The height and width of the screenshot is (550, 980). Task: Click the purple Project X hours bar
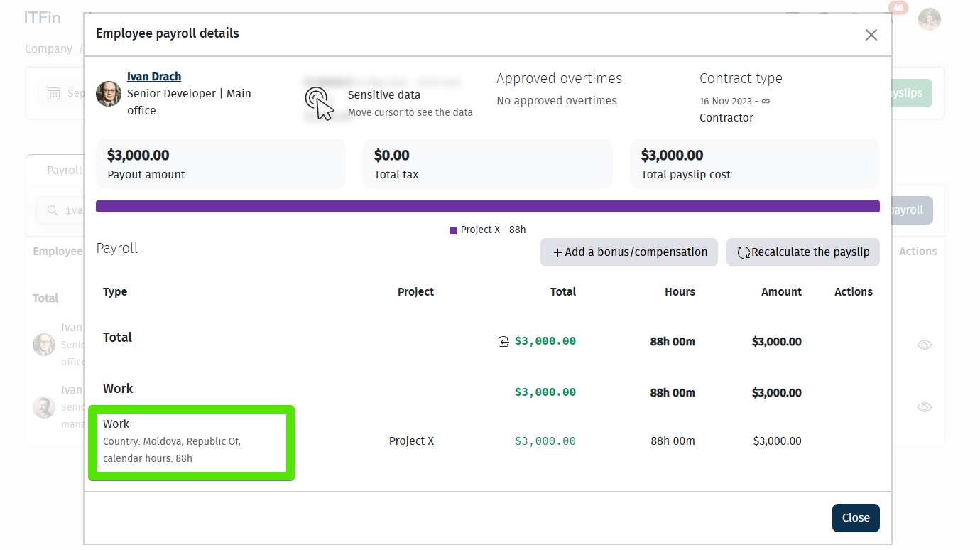(x=487, y=207)
